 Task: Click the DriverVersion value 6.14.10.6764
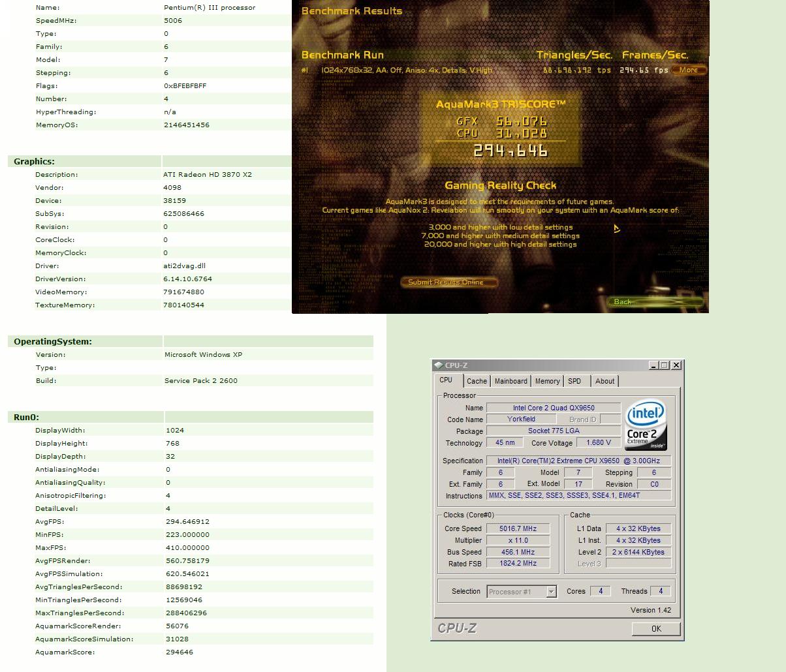(187, 279)
